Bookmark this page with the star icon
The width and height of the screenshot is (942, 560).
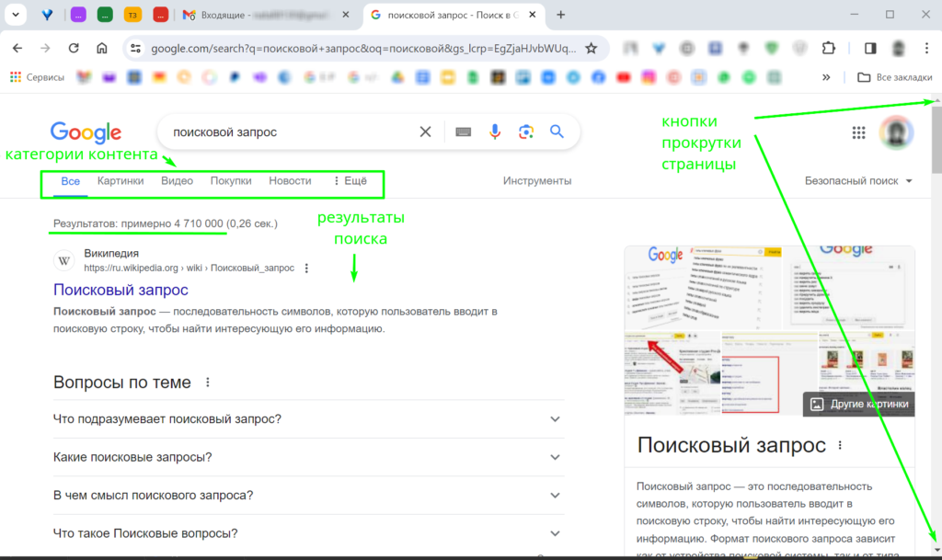click(x=592, y=49)
